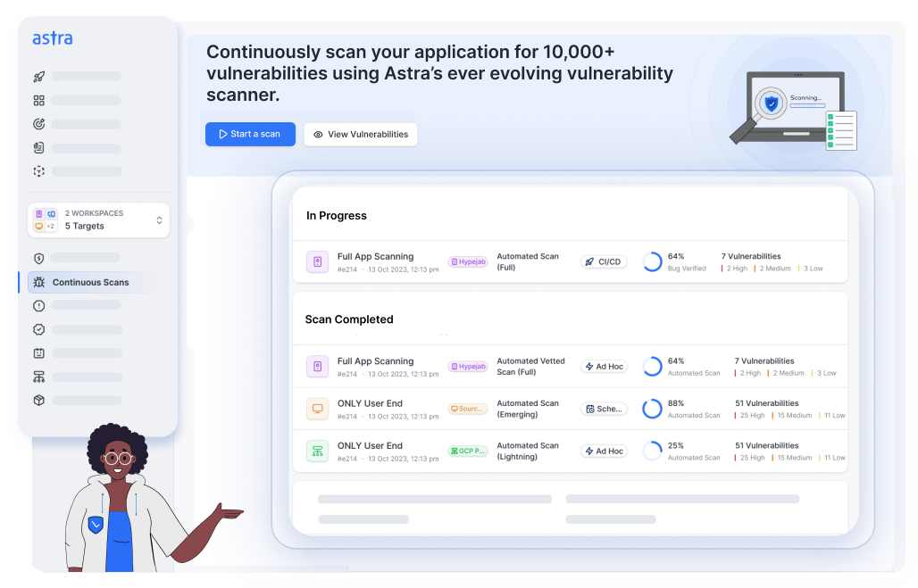This screenshot has height=588, width=918.
Task: Open Full App Scanning under Scan Completed
Action: 375,361
